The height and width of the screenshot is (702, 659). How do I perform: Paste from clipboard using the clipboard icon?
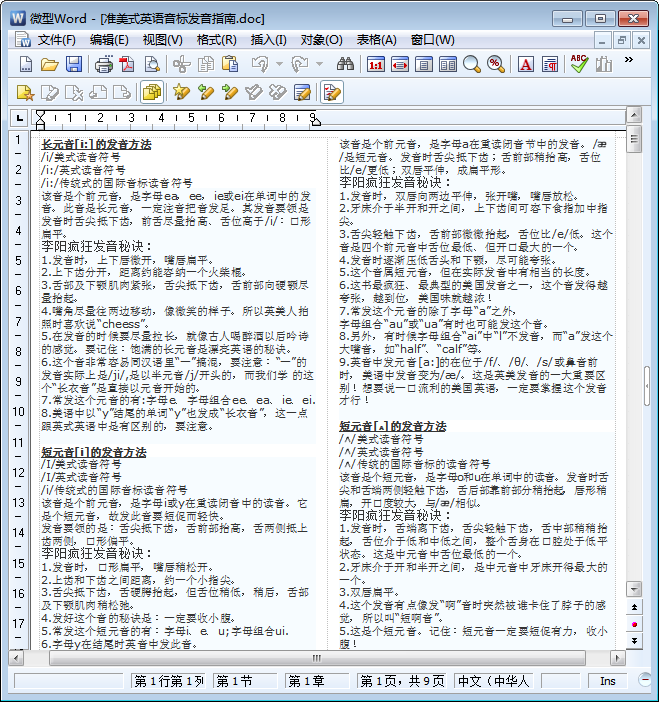pyautogui.click(x=230, y=64)
